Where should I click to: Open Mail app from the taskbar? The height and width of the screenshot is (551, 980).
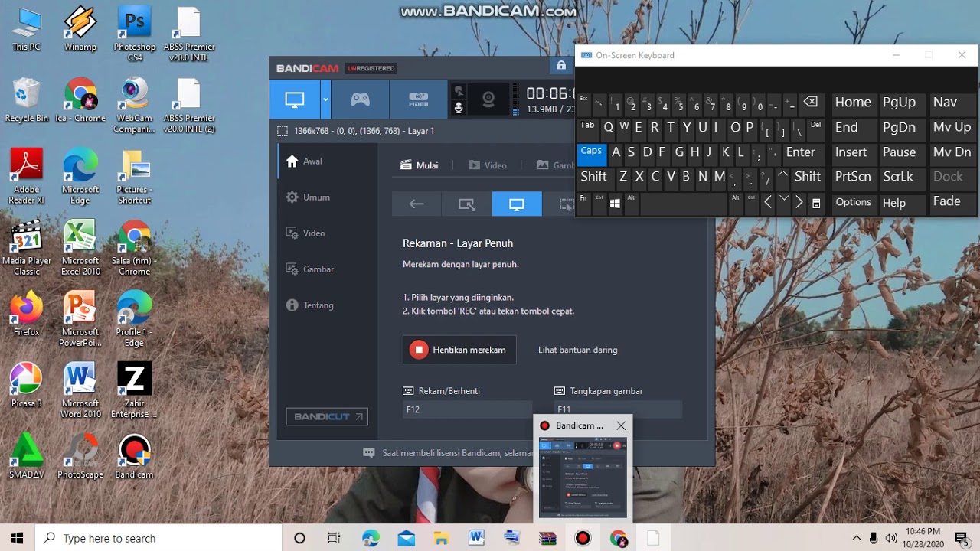point(406,538)
